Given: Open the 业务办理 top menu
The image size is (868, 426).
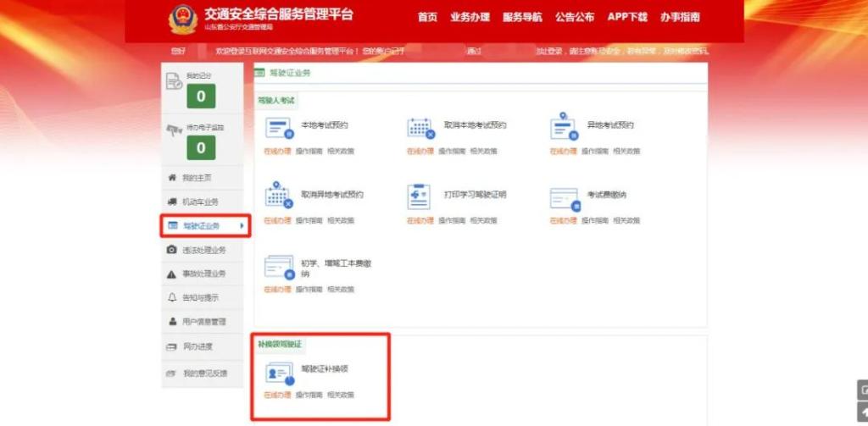Looking at the screenshot, I should (470, 18).
